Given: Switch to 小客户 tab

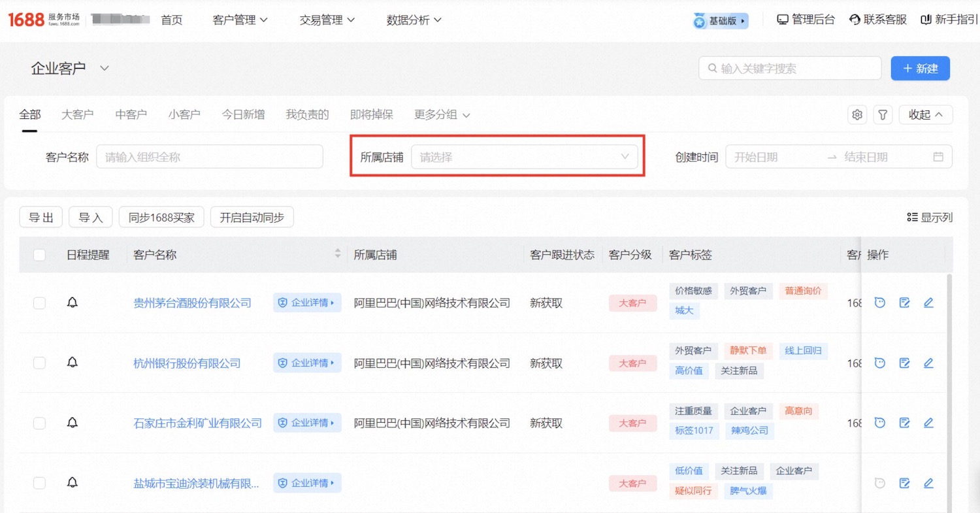Looking at the screenshot, I should [x=184, y=114].
